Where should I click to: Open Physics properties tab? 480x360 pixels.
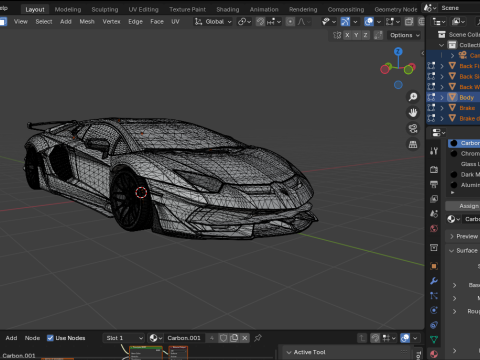tap(434, 310)
